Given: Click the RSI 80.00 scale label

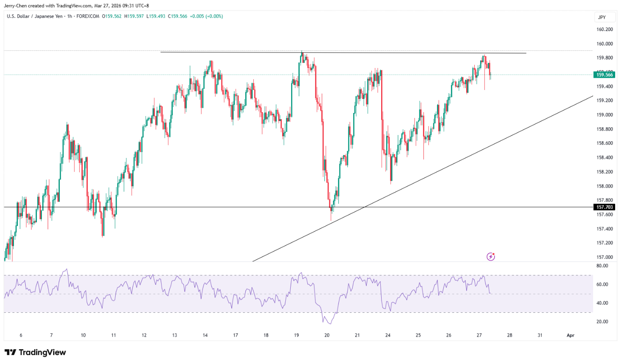Looking at the screenshot, I should (602, 266).
